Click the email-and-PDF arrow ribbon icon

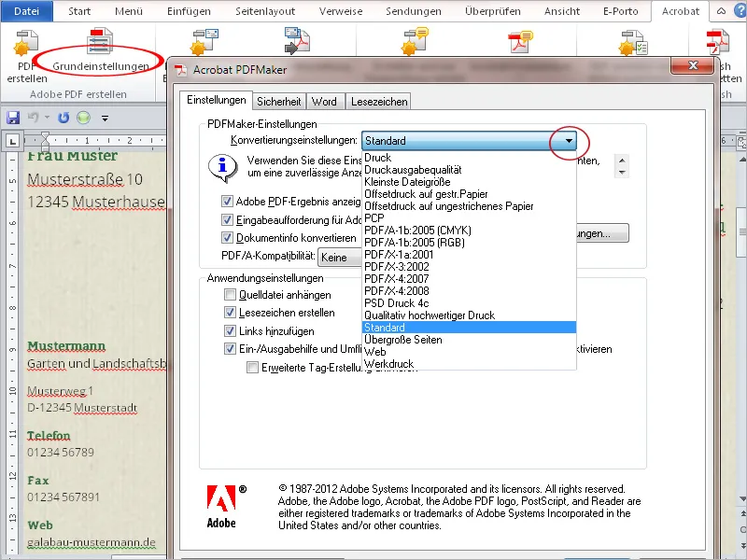point(297,40)
